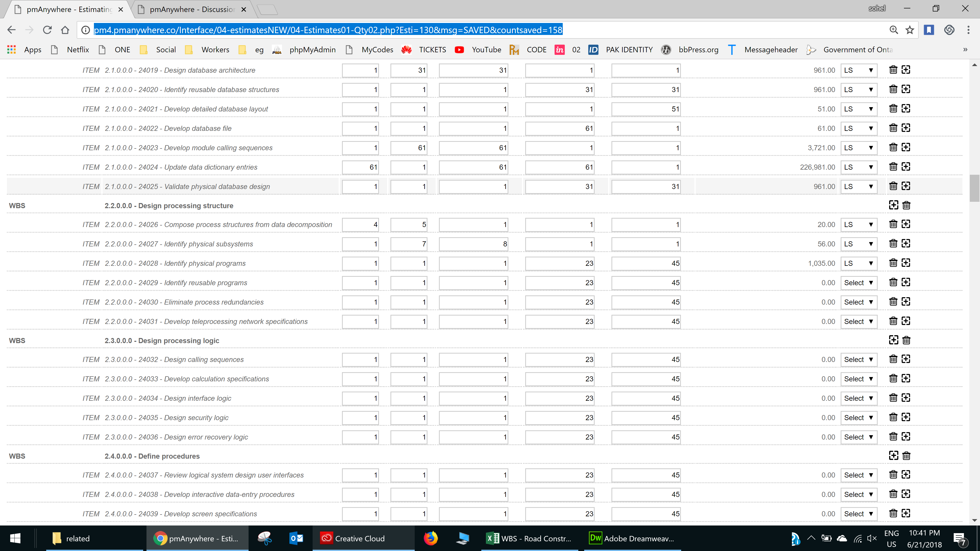Viewport: 980px width, 551px height.
Task: Open the TICKETS bookmark
Action: tap(432, 50)
